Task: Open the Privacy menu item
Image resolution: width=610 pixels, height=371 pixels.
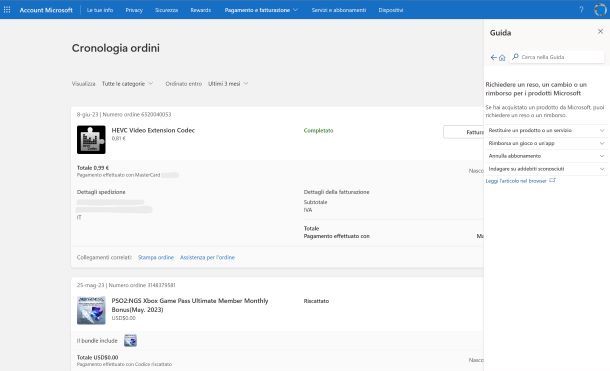Action: (x=134, y=10)
